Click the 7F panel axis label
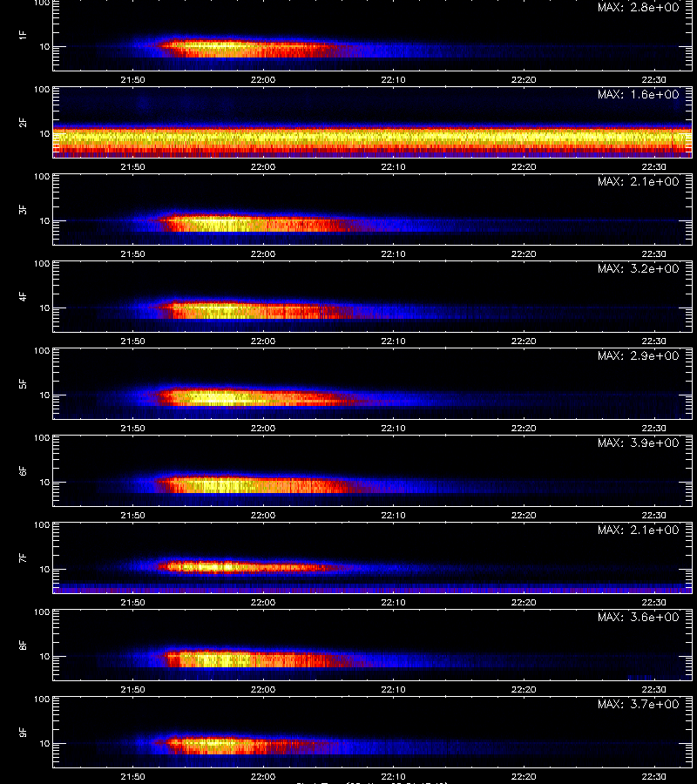Viewport: 697px width, 784px height. tap(23, 558)
